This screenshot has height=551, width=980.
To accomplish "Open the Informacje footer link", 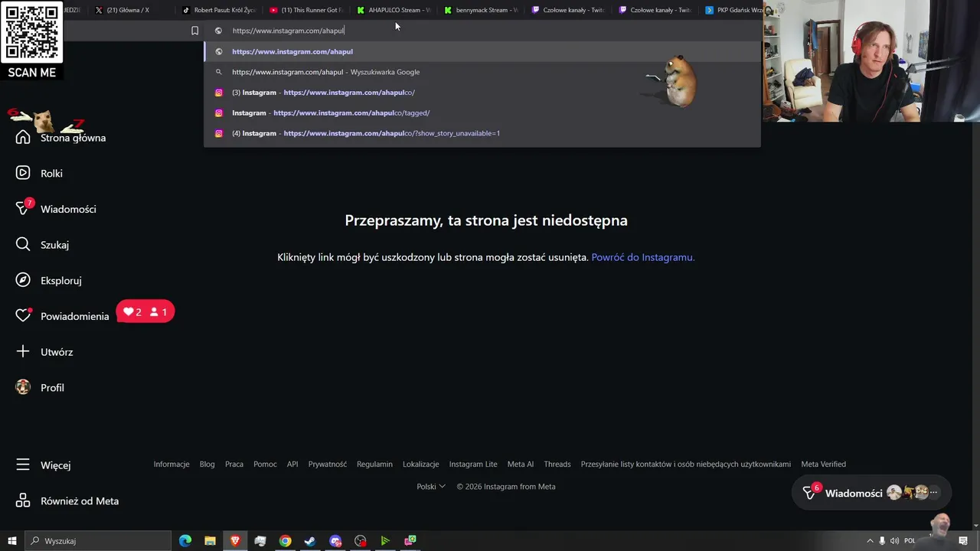I will point(171,465).
